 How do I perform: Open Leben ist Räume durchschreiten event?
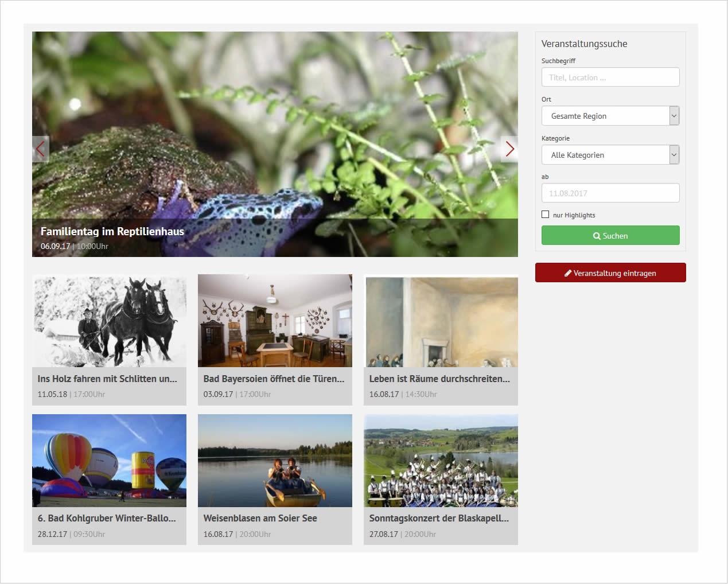pyautogui.click(x=439, y=379)
